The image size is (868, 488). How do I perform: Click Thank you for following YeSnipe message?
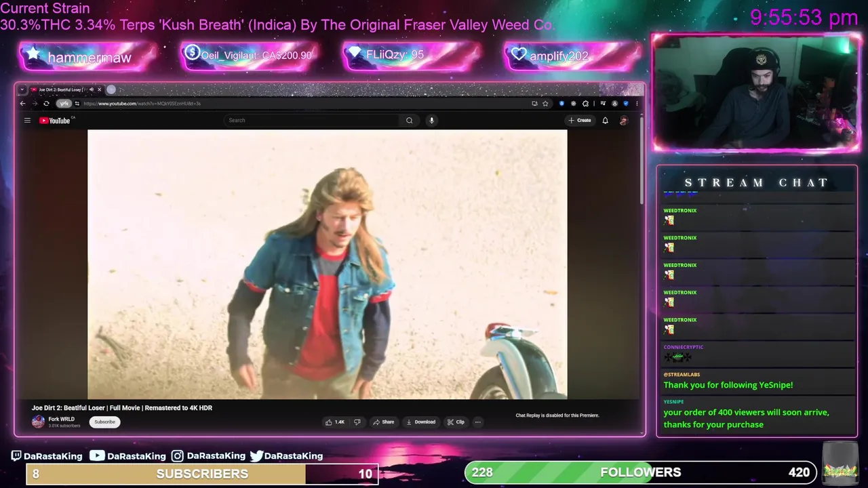point(728,385)
